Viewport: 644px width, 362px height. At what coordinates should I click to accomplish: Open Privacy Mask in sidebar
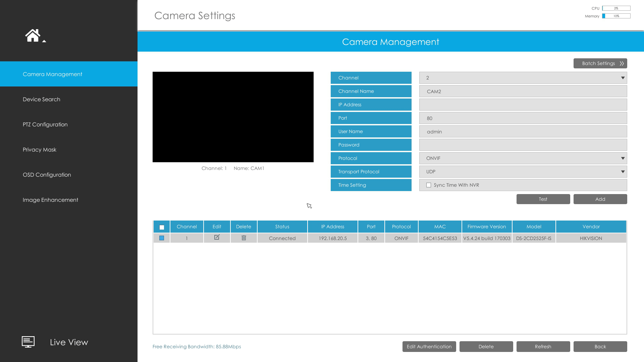tap(69, 149)
